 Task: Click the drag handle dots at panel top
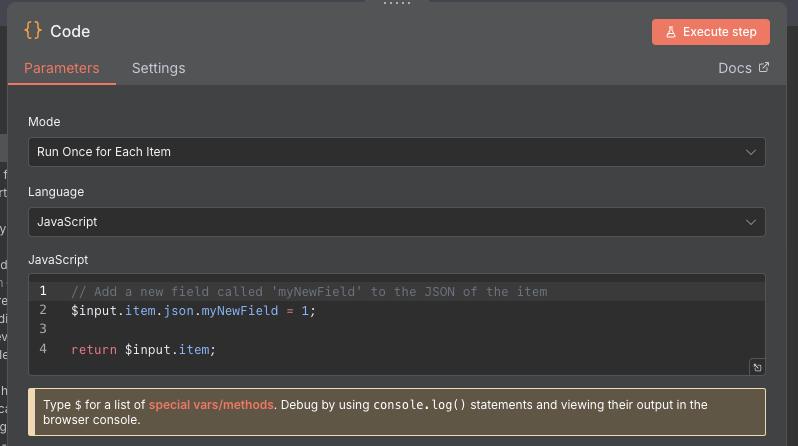[x=397, y=3]
